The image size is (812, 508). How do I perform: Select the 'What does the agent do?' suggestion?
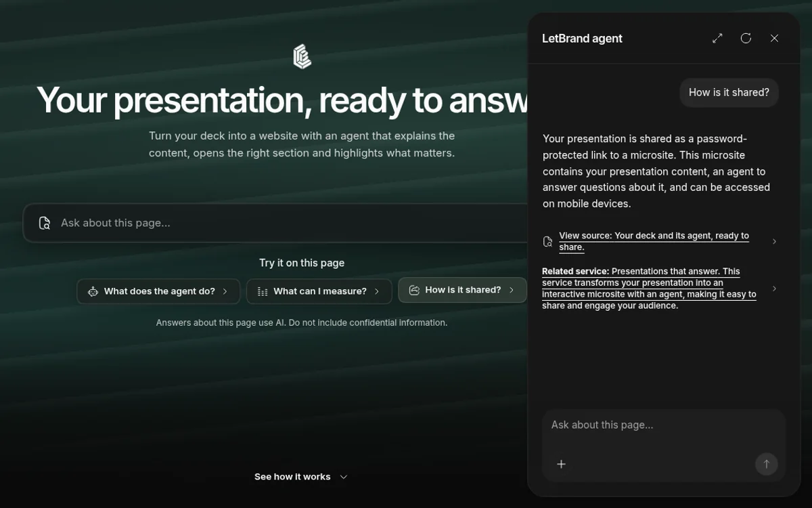tap(158, 291)
